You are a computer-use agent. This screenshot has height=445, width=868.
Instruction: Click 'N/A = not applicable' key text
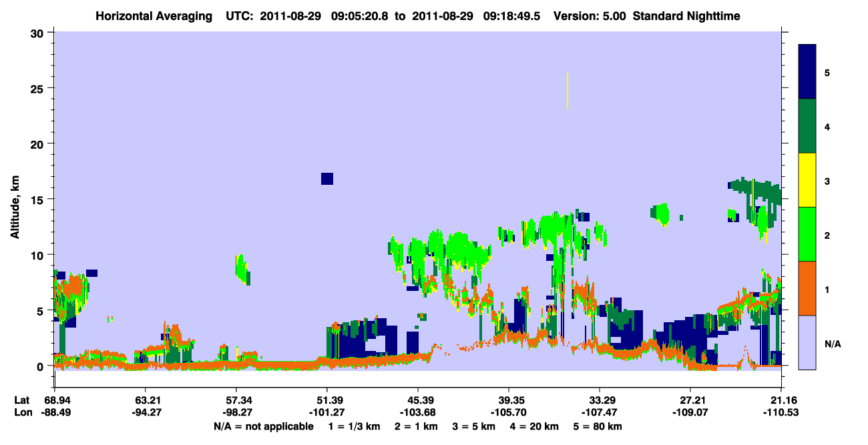tap(263, 426)
